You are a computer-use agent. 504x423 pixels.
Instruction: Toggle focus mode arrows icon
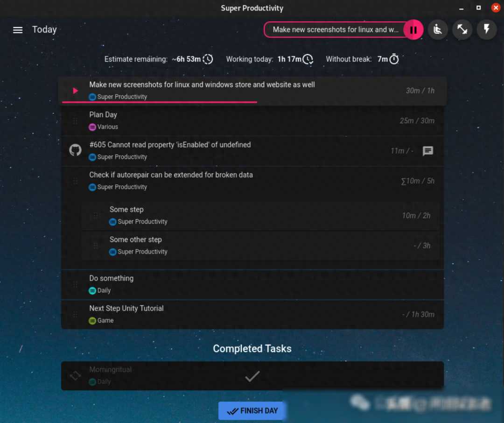coord(462,29)
